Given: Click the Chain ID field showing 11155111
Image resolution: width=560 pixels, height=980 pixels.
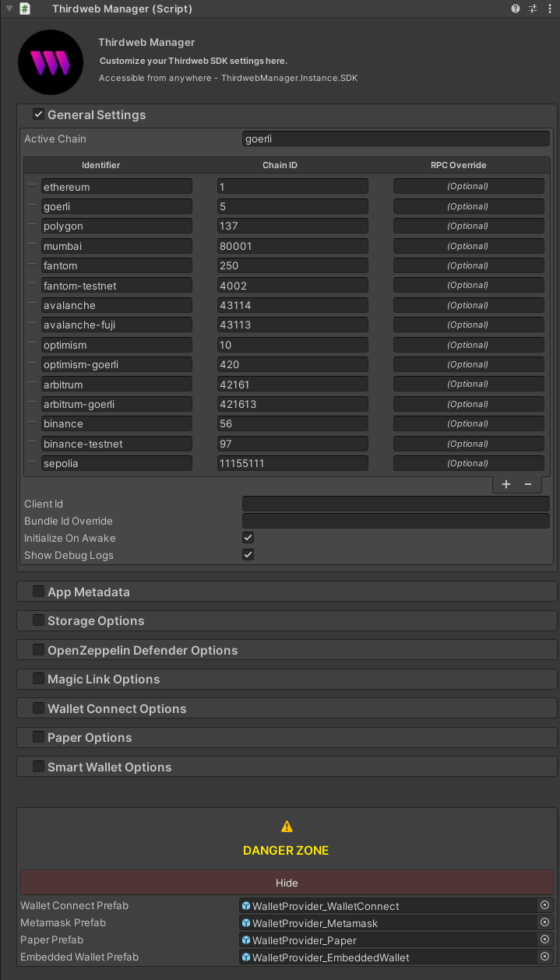Looking at the screenshot, I should [293, 463].
